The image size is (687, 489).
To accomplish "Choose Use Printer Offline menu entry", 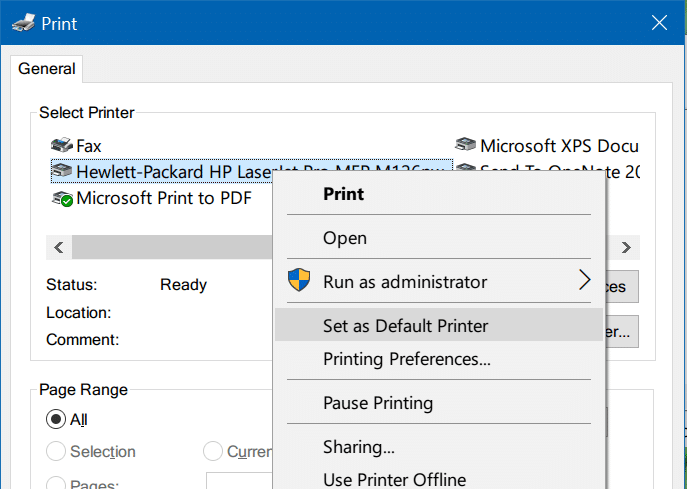I will coord(439,479).
